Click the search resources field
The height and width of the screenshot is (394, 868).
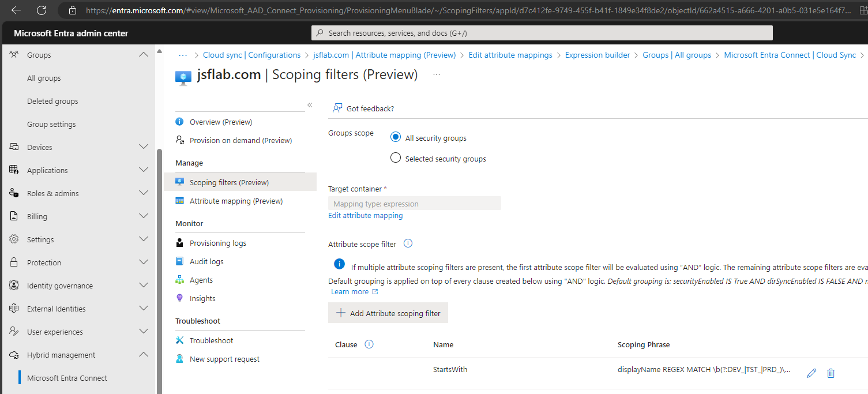[542, 33]
